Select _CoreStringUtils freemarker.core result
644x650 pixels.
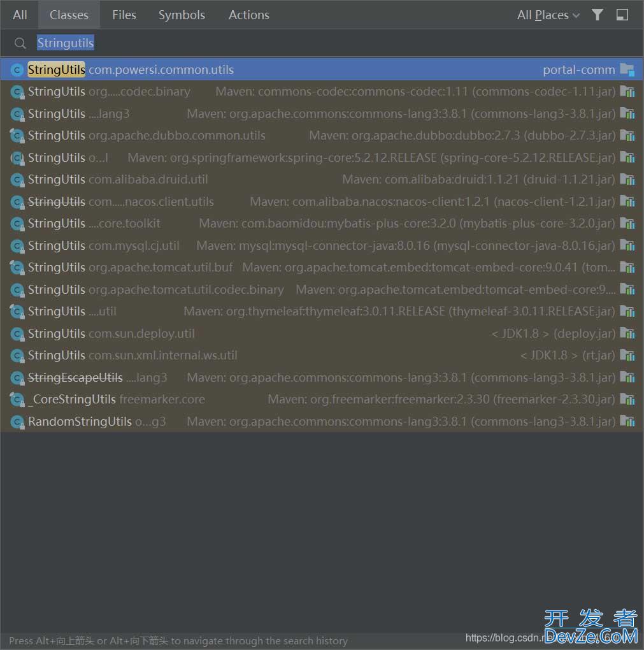point(322,399)
